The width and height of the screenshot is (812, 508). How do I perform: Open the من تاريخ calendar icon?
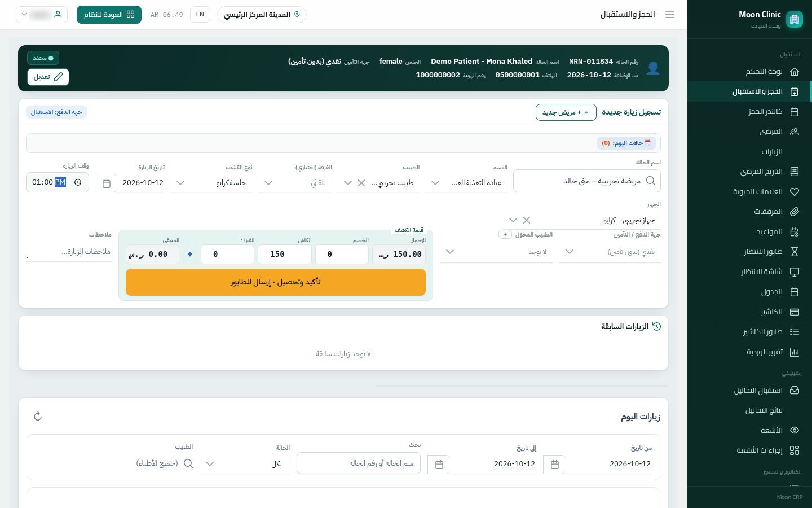(554, 464)
